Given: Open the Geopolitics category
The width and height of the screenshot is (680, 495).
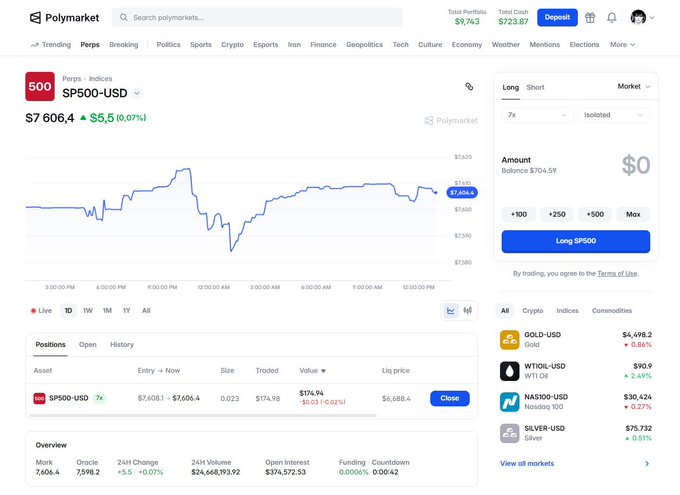Looking at the screenshot, I should click(364, 45).
